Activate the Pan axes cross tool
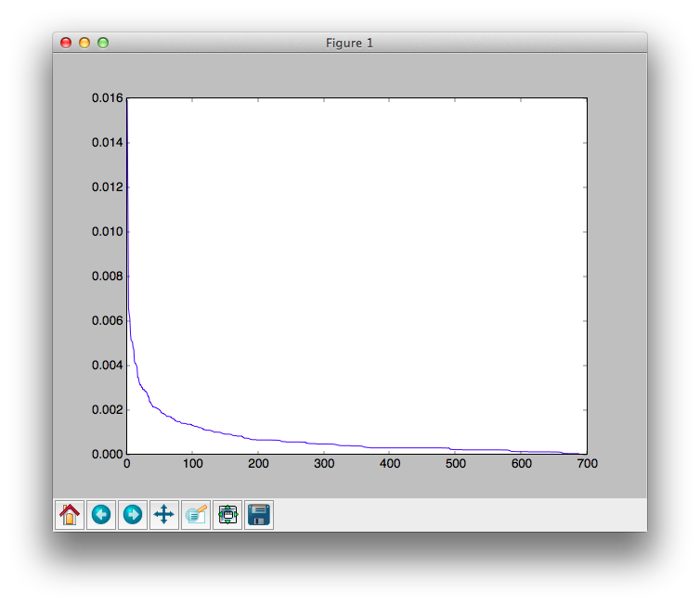700x605 pixels. coord(163,515)
